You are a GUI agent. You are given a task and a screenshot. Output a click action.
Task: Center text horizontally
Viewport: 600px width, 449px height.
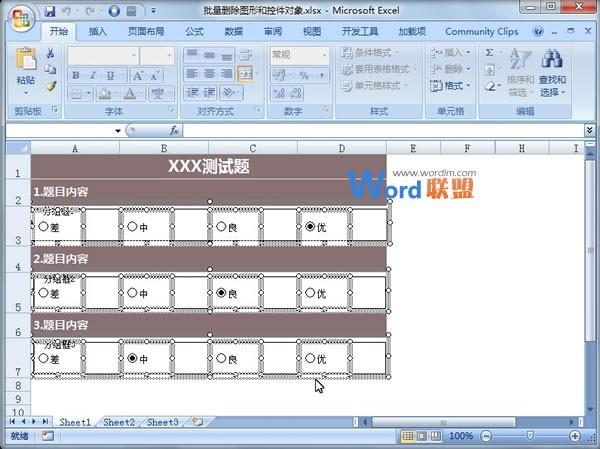tap(209, 73)
